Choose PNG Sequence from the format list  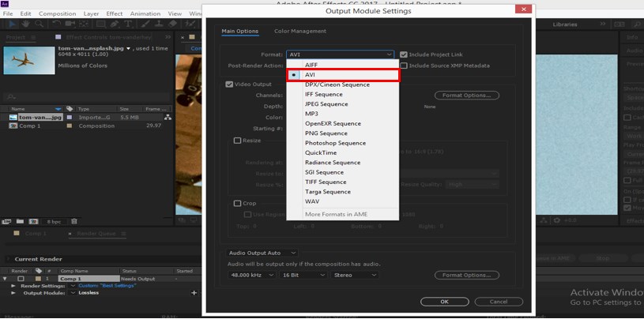click(342, 133)
